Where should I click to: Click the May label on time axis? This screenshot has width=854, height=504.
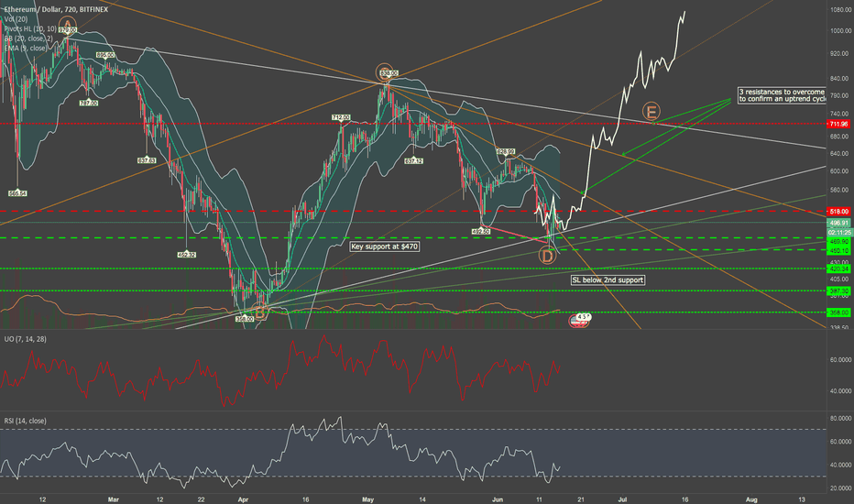[x=367, y=499]
